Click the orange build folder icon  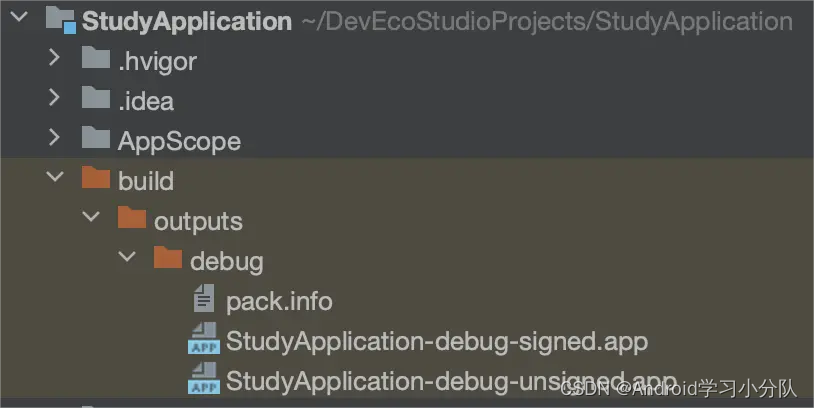tap(95, 179)
